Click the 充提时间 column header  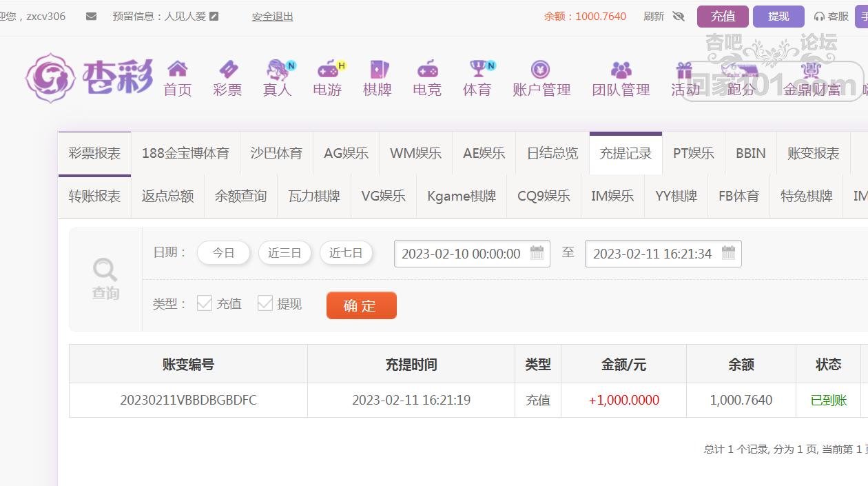411,364
